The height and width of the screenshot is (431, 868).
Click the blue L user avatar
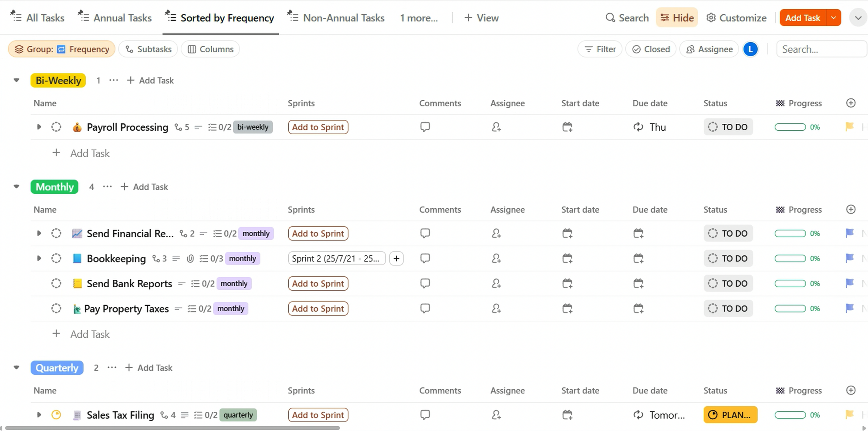pyautogui.click(x=750, y=49)
